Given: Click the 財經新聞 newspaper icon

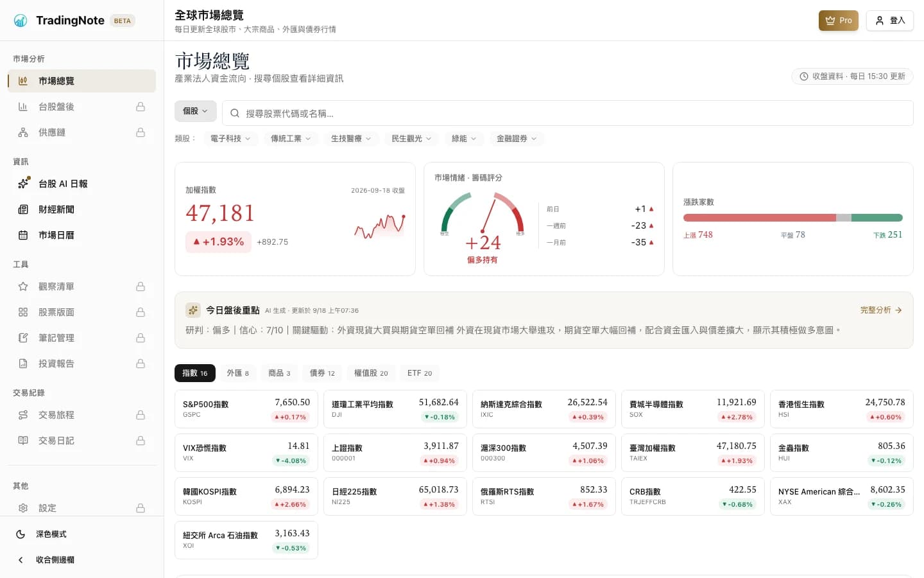Looking at the screenshot, I should click(x=23, y=209).
